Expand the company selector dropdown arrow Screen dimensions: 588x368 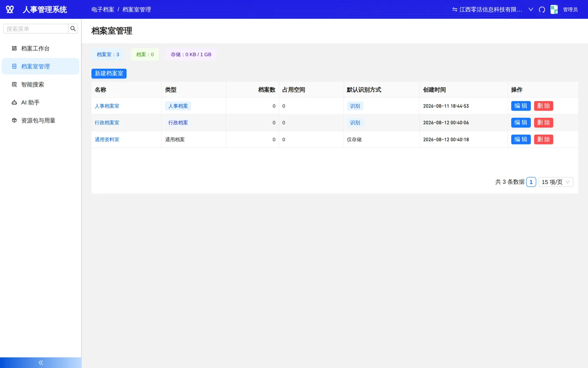tap(531, 9)
